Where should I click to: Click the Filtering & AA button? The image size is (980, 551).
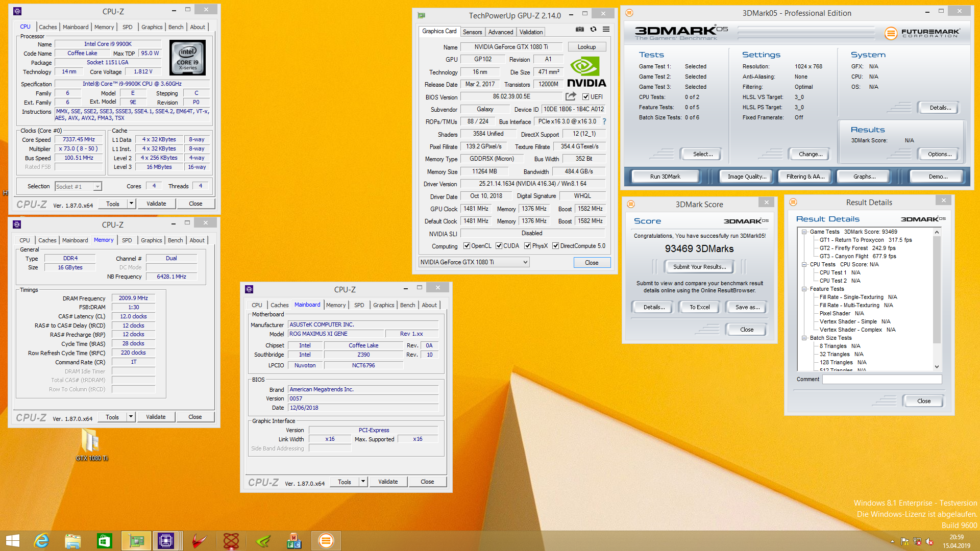point(805,177)
